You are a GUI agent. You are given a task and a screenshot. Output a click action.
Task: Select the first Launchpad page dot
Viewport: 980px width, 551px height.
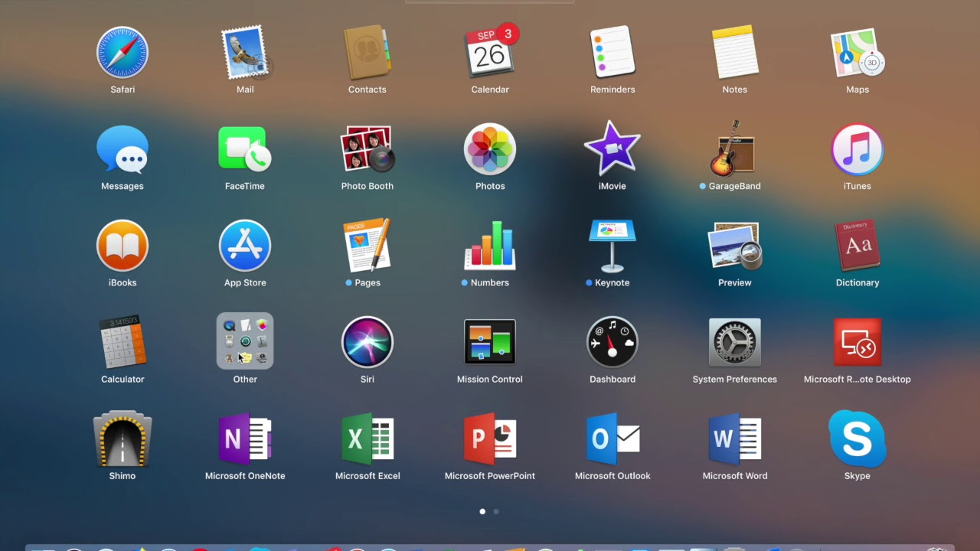(x=482, y=511)
